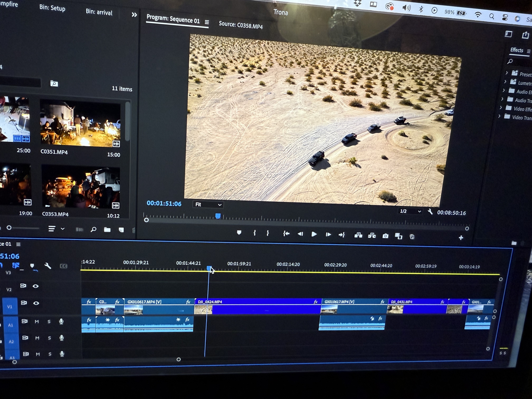Expand the Lumetri Presets folder
The width and height of the screenshot is (532, 399).
click(x=505, y=82)
